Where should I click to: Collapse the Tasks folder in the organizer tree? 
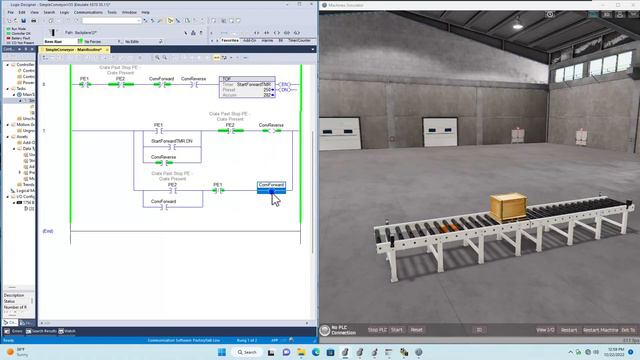[x=7, y=89]
